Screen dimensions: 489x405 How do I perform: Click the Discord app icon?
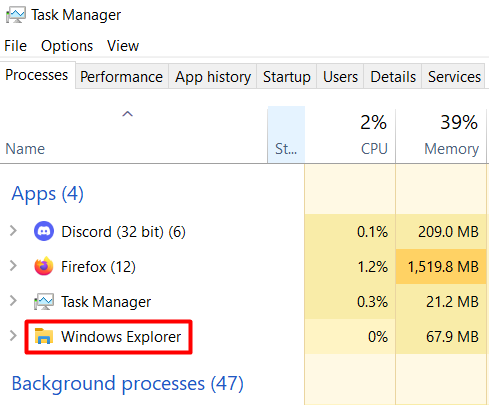click(x=44, y=231)
